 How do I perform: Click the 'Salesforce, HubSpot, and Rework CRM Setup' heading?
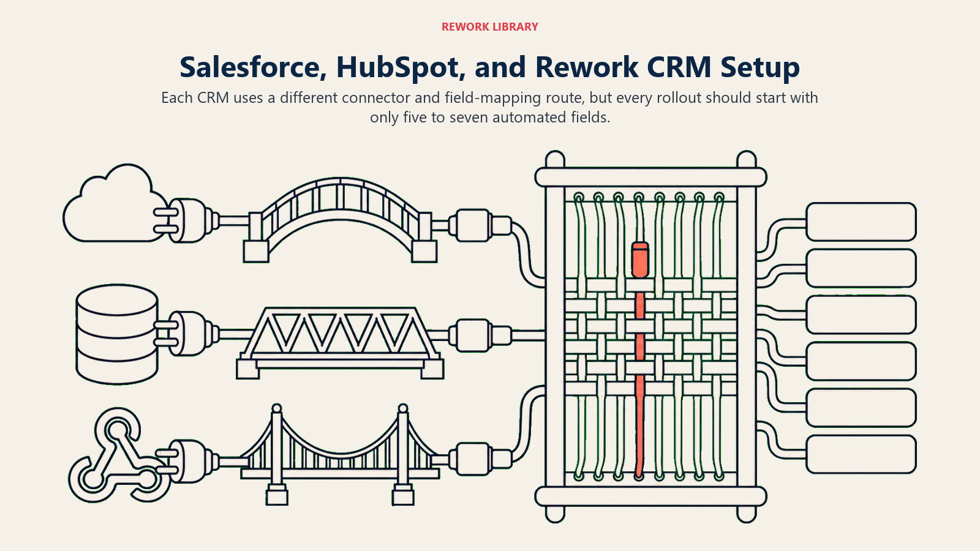[x=490, y=67]
